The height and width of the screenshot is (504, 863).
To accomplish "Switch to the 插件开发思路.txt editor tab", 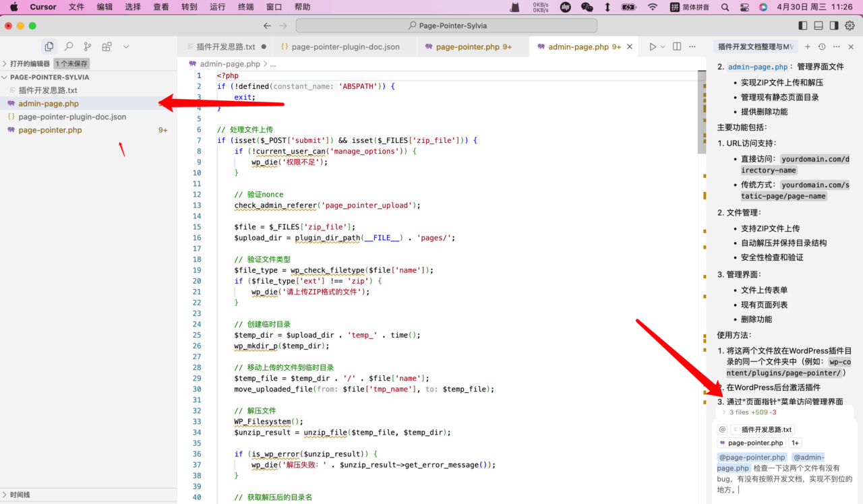I will click(x=225, y=46).
